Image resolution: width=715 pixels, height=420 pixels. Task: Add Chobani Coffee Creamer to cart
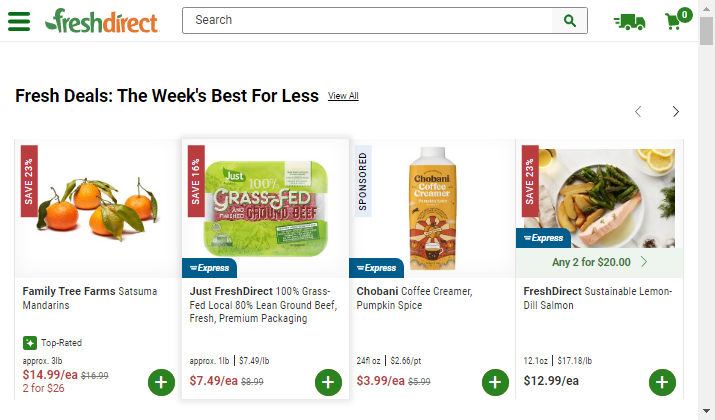495,382
